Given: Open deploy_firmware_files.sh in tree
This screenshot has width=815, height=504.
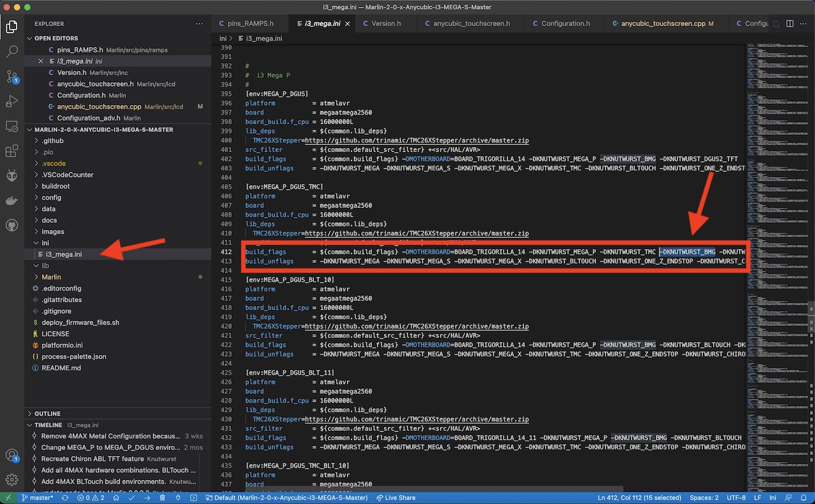Looking at the screenshot, I should point(118,323).
